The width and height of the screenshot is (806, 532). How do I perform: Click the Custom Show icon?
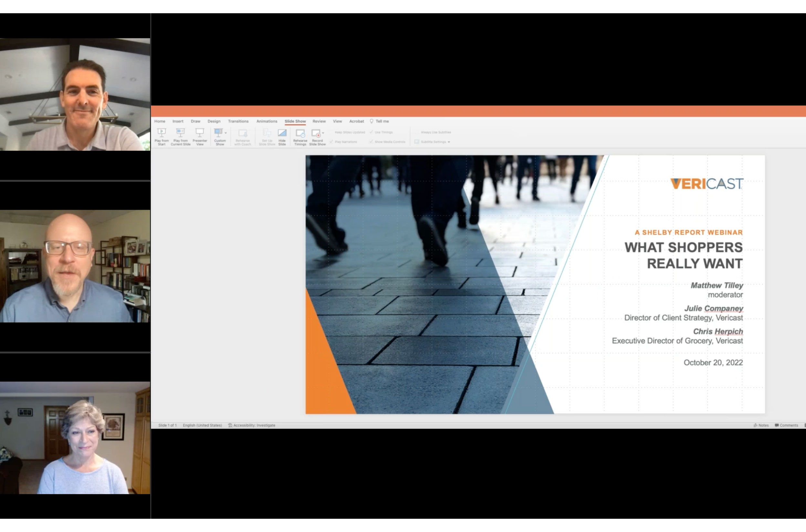point(218,133)
